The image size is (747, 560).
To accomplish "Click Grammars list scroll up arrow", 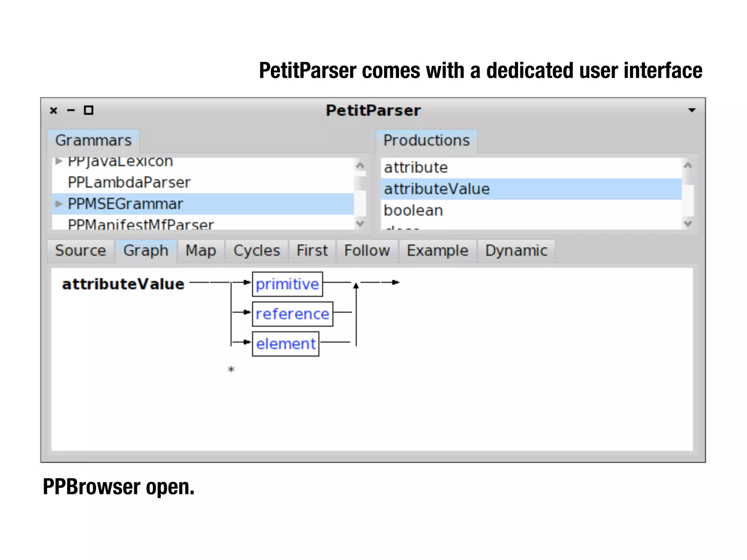I will [360, 166].
